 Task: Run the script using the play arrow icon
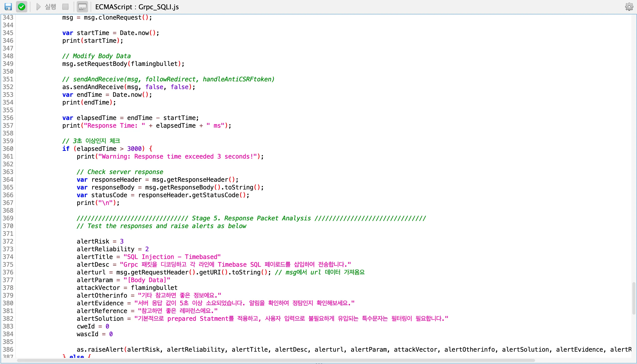(x=38, y=7)
